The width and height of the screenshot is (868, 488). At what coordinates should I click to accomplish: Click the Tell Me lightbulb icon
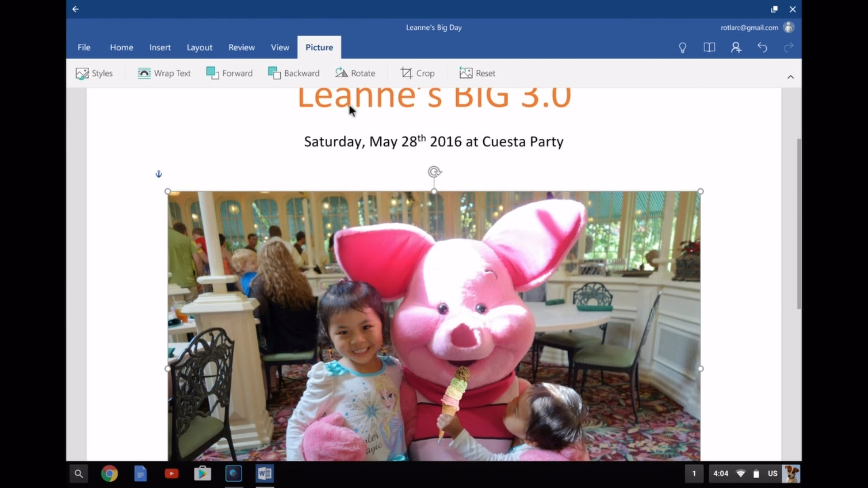click(x=683, y=47)
